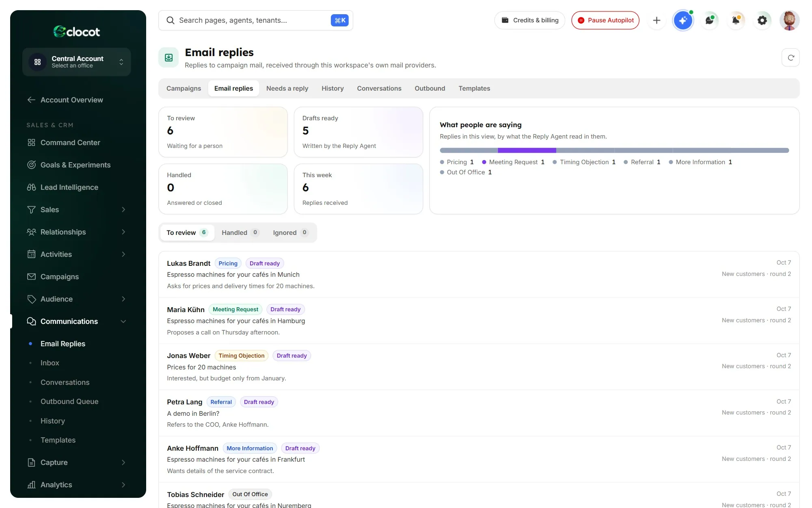Click the purple Meeting Request bar segment
This screenshot has height=508, width=812.
click(527, 150)
